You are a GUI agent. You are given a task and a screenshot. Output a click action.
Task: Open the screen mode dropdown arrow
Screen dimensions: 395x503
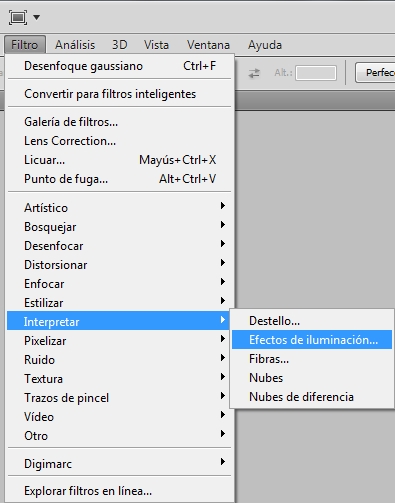point(37,17)
